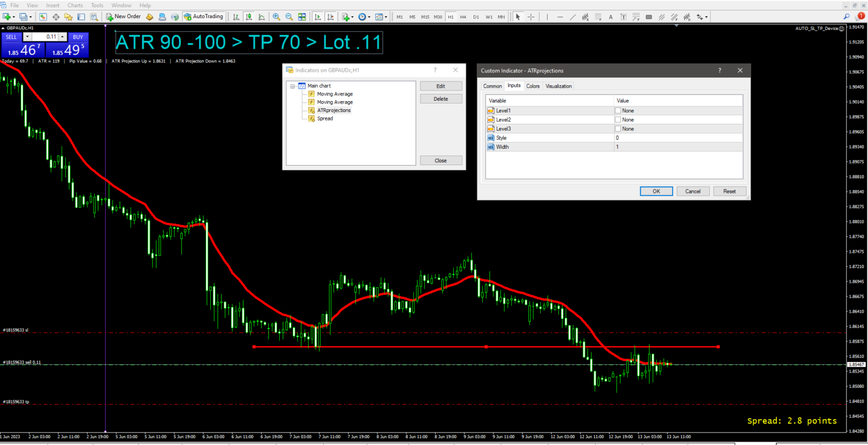
Task: Insert a text label on the chart
Action: click(623, 16)
